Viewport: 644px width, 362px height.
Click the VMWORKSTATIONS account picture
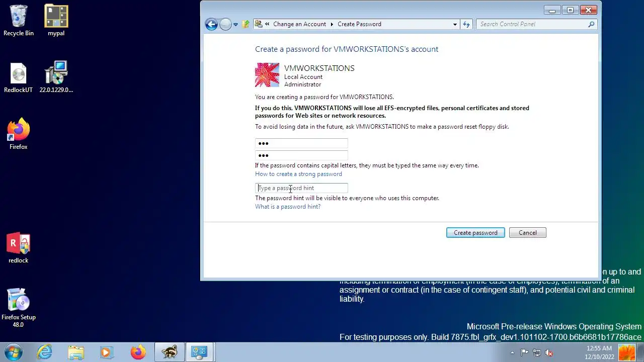(267, 75)
